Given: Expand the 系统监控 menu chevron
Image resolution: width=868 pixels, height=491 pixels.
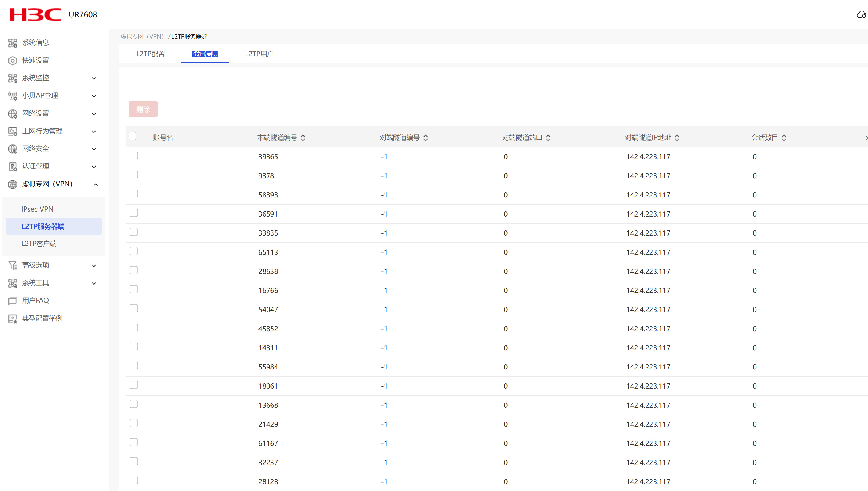Looking at the screenshot, I should (94, 79).
